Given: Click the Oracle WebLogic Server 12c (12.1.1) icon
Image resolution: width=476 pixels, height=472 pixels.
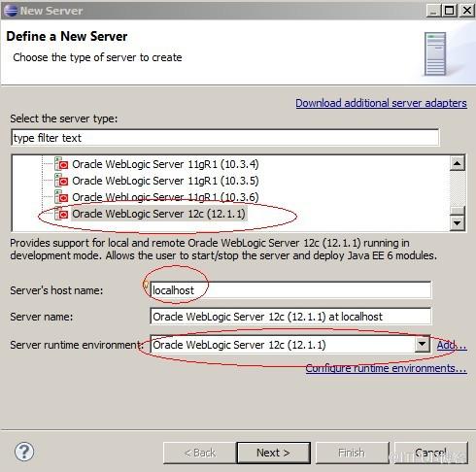Looking at the screenshot, I should 61,214.
